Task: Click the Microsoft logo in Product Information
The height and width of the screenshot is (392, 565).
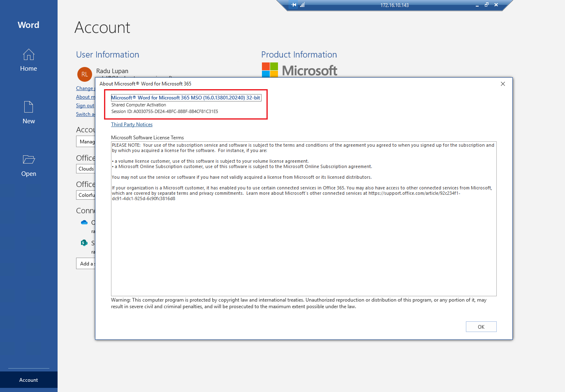Action: [299, 70]
